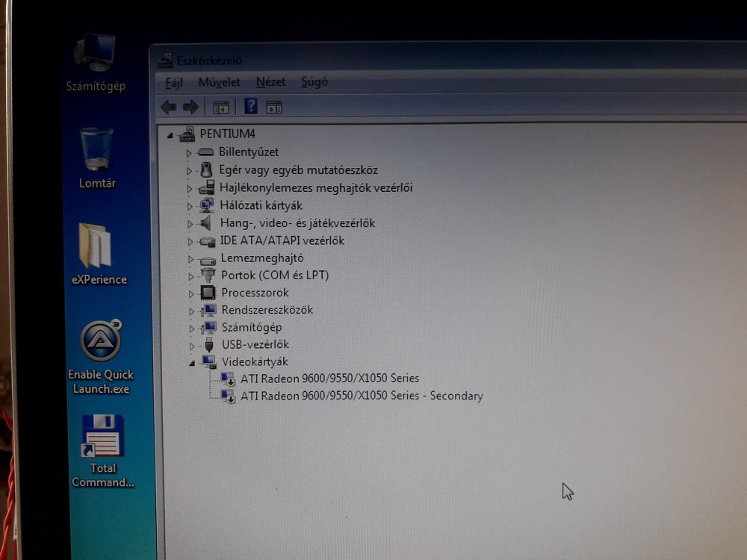Image resolution: width=747 pixels, height=560 pixels.
Task: Click the first ATI Radeon device icon
Action: (228, 379)
